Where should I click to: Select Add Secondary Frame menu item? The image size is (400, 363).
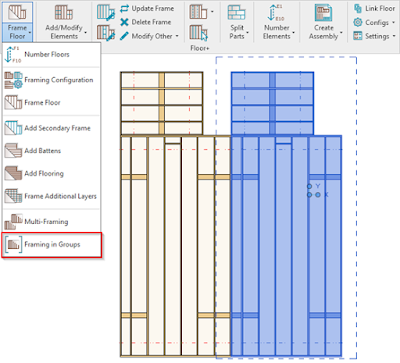[51, 128]
